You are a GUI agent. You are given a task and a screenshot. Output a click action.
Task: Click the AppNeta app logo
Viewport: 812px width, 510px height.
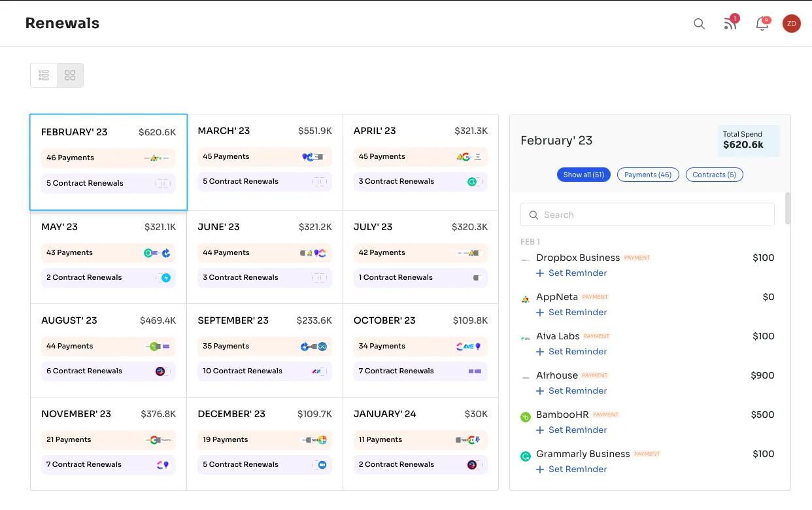tap(525, 299)
